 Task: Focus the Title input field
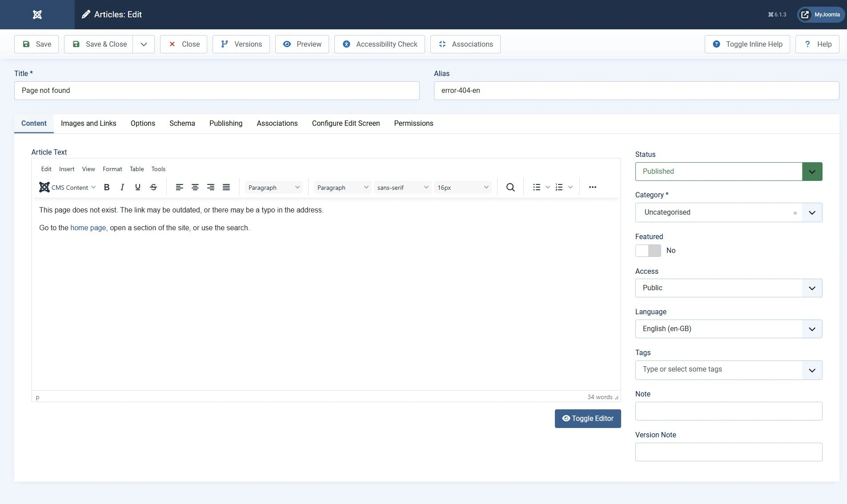[217, 91]
